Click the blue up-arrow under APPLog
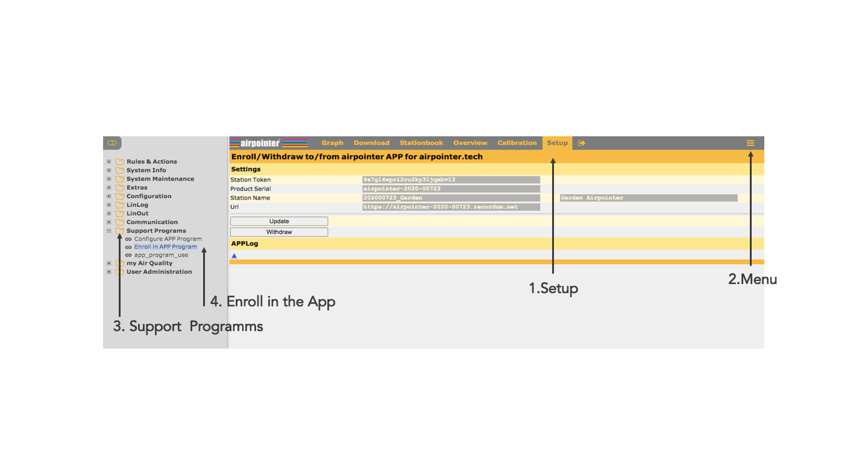 tap(234, 256)
